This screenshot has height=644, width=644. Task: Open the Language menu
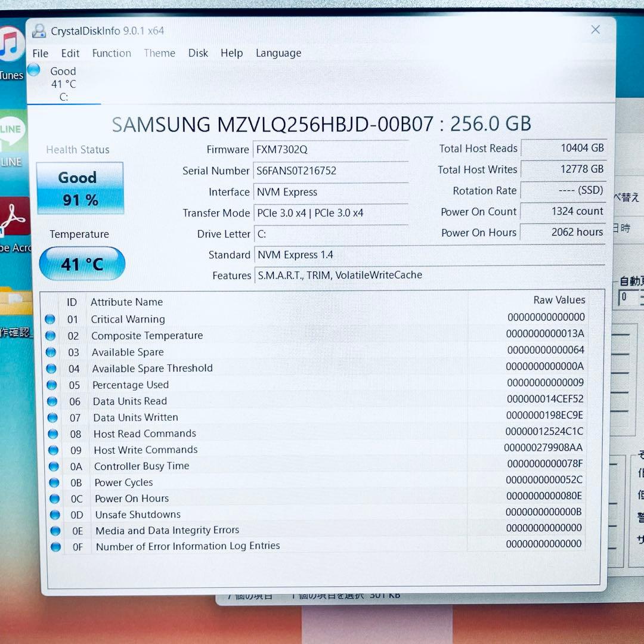click(x=278, y=53)
